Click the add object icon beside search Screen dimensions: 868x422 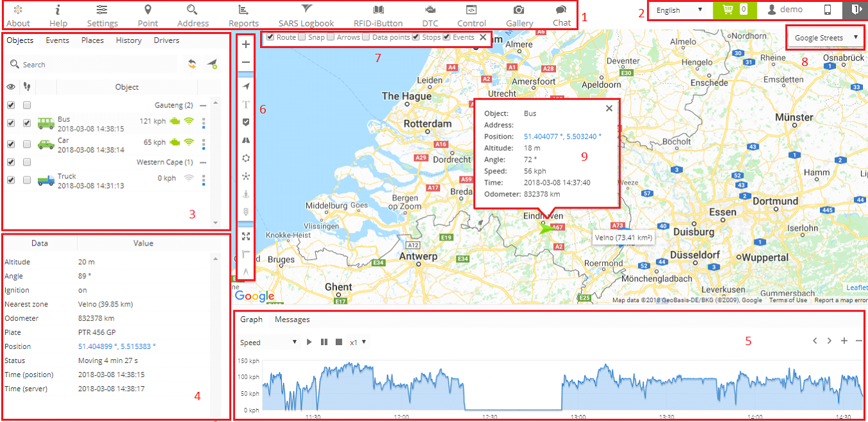coord(211,64)
